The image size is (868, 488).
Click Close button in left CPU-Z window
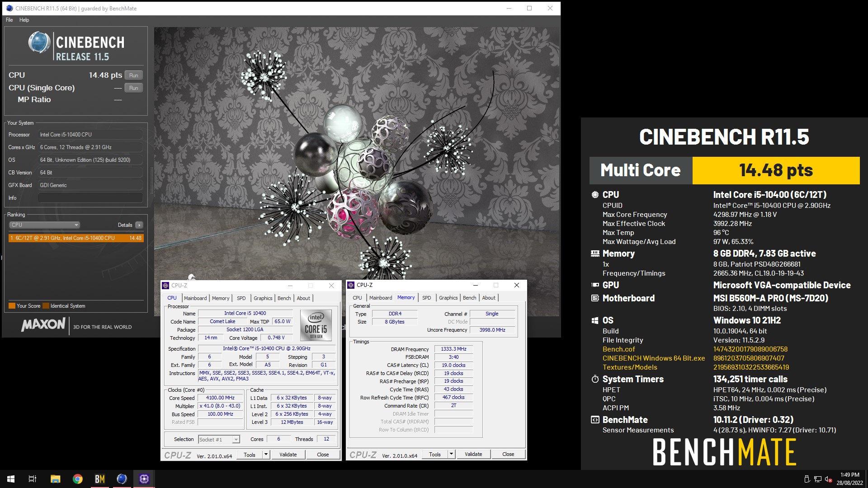click(x=323, y=455)
